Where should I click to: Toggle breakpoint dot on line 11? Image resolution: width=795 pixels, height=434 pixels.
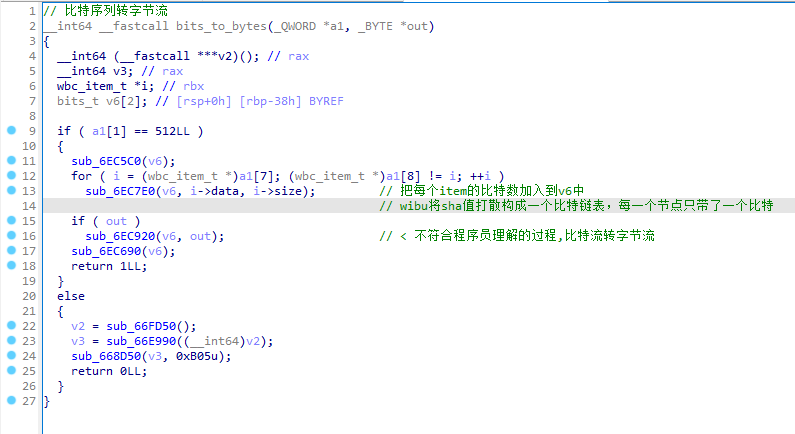pyautogui.click(x=11, y=160)
